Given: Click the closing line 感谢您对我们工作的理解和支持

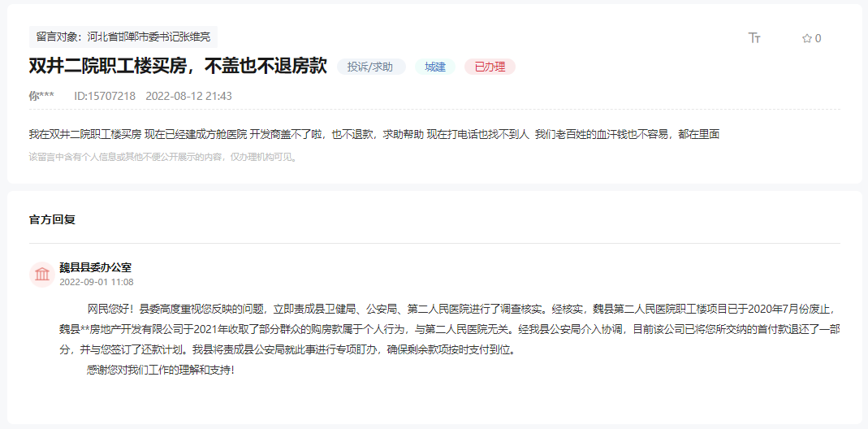Looking at the screenshot, I should coord(161,370).
